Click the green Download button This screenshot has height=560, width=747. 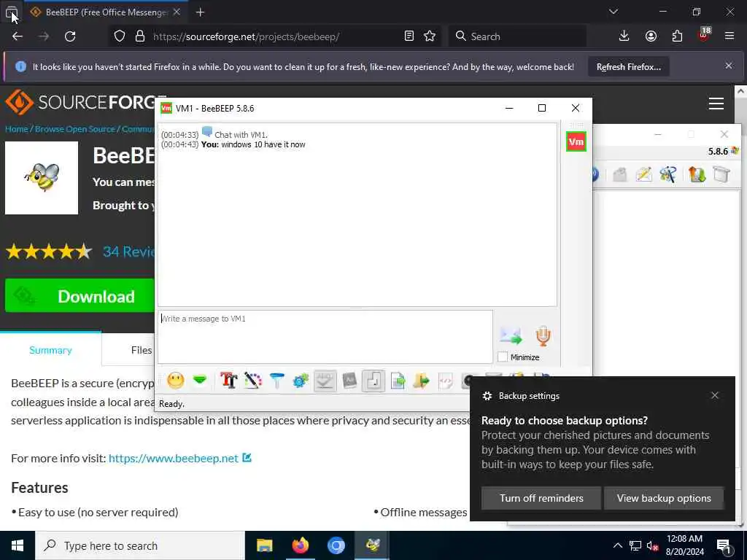tap(80, 296)
